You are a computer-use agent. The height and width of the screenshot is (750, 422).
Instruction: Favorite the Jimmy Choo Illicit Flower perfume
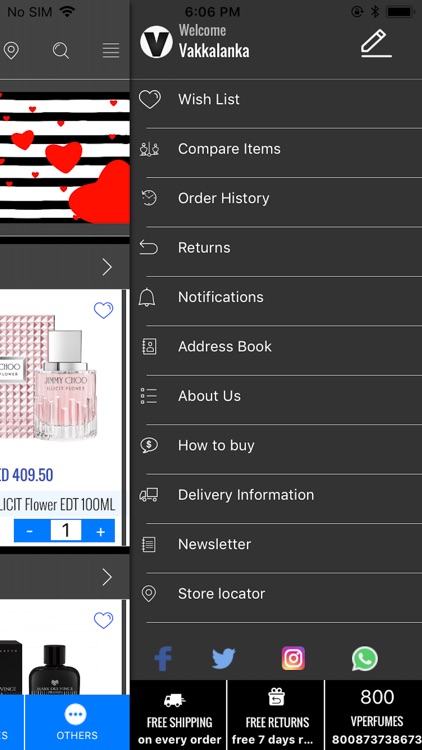coord(103,310)
